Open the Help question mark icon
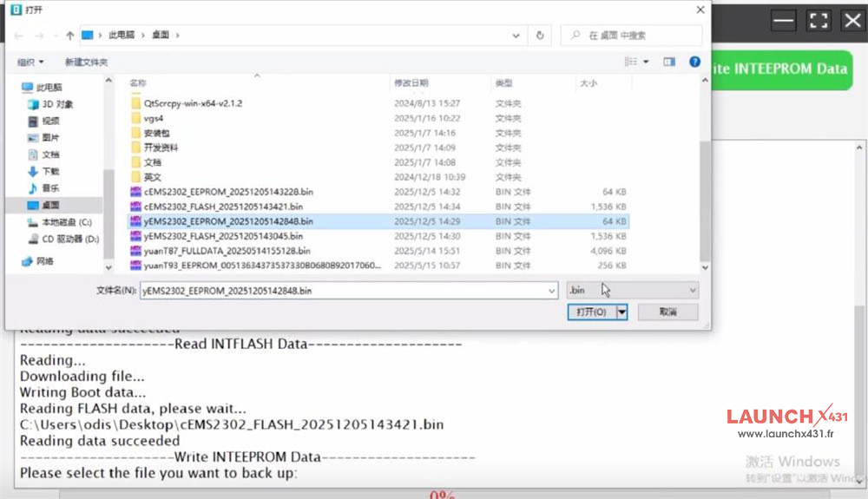868x499 pixels. coord(694,62)
